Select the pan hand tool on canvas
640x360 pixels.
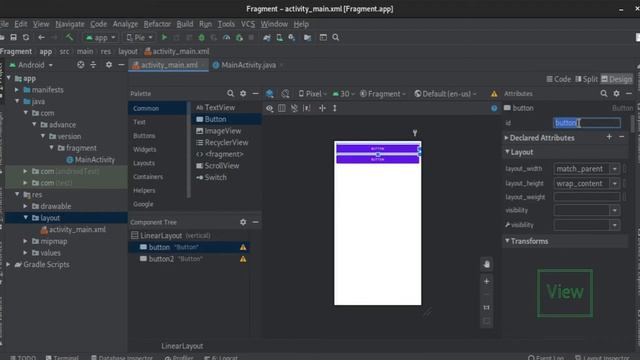tap(487, 264)
